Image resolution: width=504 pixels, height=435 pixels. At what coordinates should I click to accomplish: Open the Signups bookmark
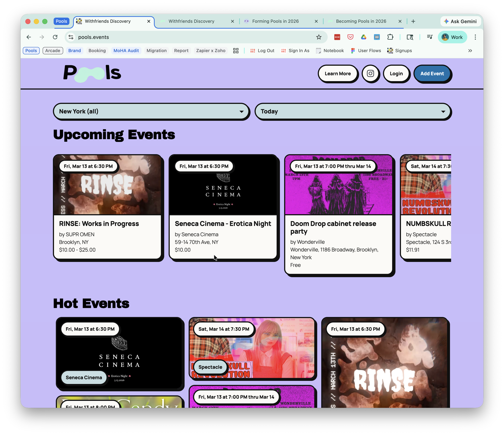tap(400, 50)
